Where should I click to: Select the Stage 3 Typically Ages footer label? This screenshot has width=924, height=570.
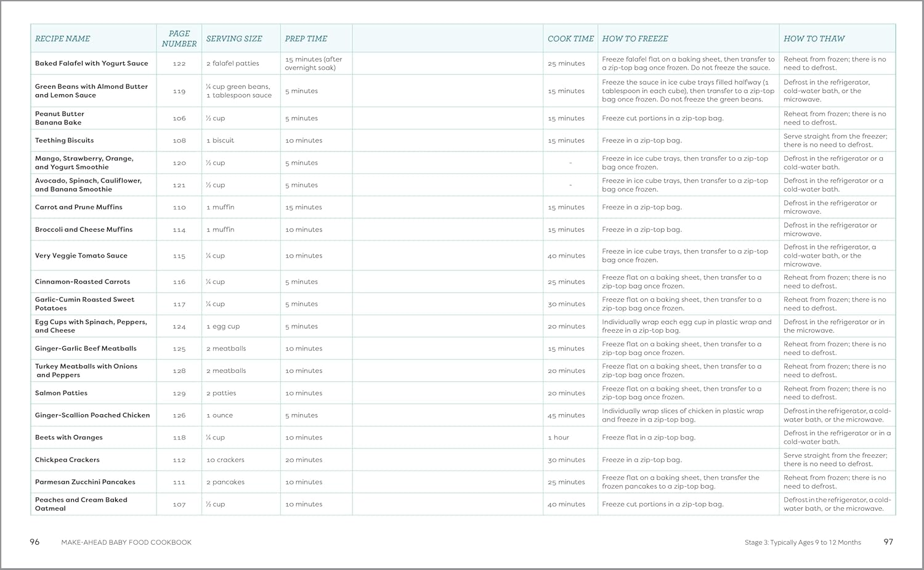[x=803, y=542]
